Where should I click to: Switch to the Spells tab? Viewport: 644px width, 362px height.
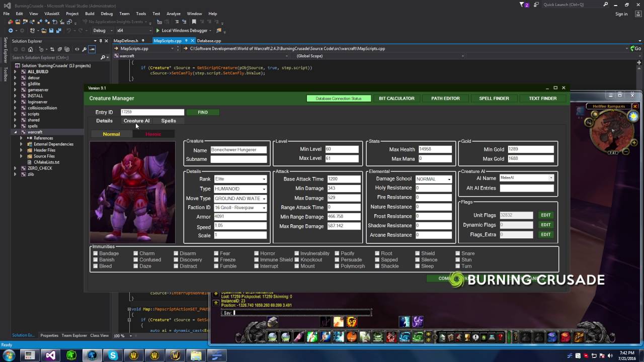tap(169, 121)
